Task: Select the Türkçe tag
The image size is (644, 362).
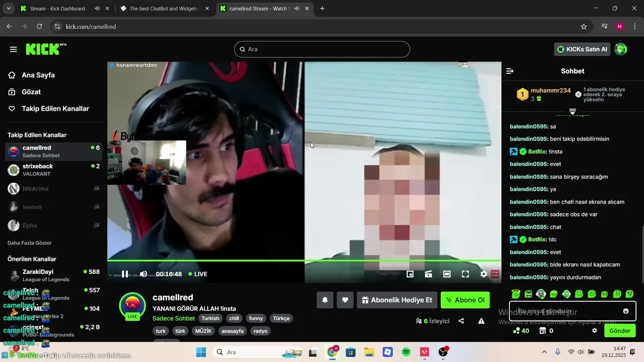Action: [x=281, y=318]
